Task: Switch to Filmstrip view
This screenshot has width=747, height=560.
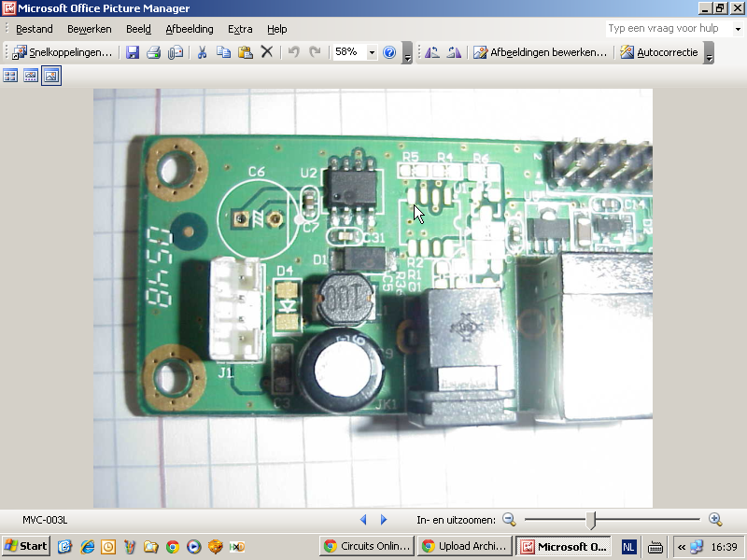Action: point(31,76)
